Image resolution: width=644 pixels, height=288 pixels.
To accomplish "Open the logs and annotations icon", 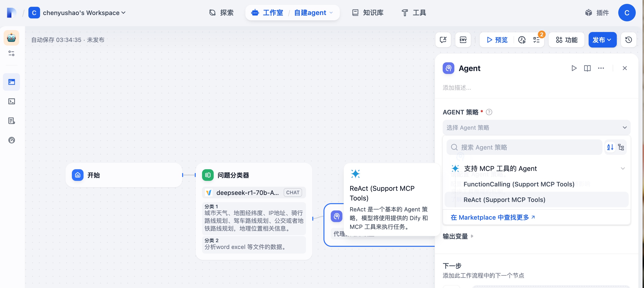I will click(11, 121).
